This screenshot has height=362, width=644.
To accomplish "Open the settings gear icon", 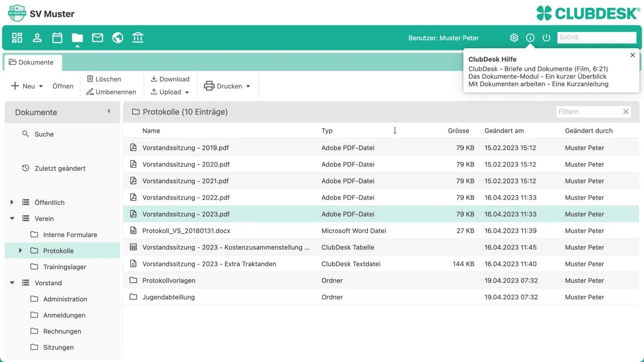I will click(514, 38).
